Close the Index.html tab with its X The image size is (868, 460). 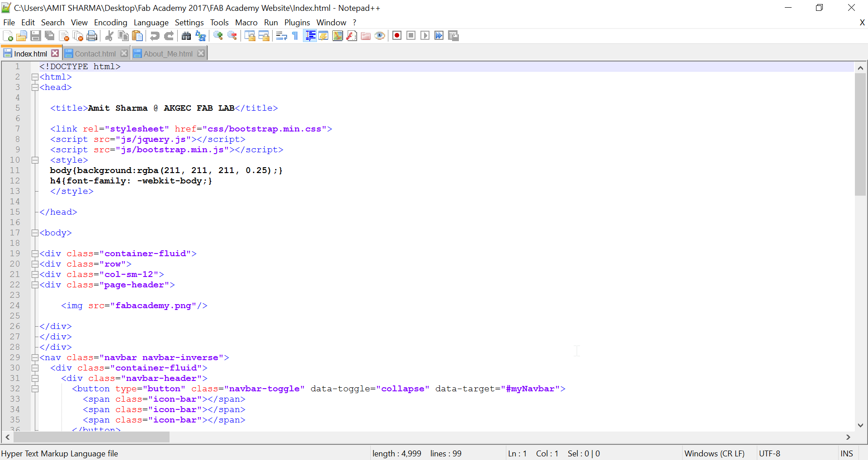[55, 53]
